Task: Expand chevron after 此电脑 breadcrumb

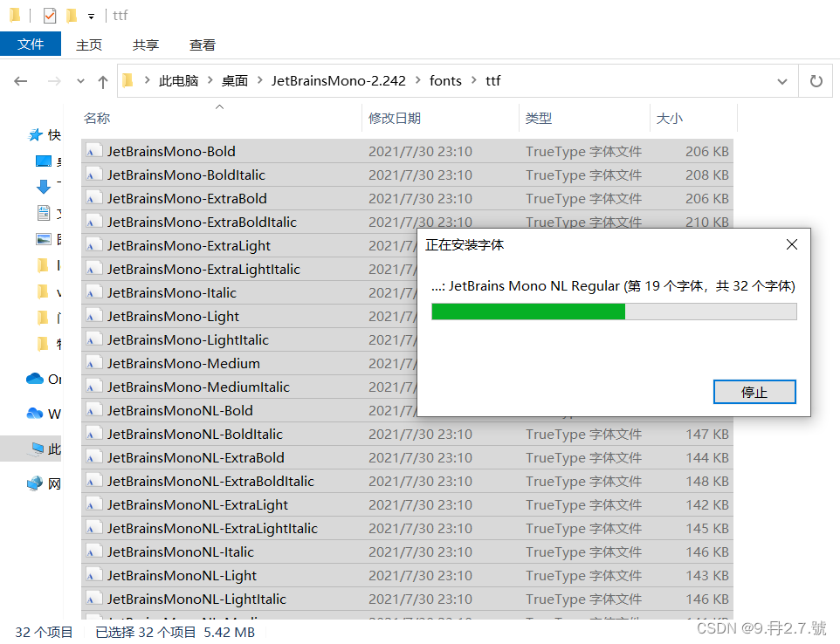Action: (210, 80)
